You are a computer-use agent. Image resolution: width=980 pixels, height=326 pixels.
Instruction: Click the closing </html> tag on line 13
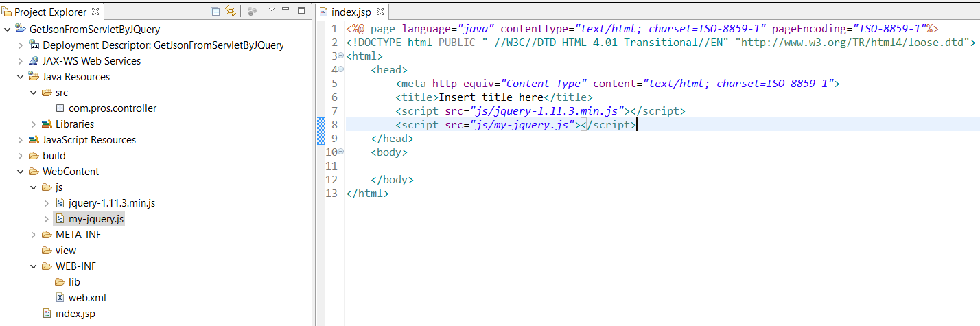(x=368, y=194)
